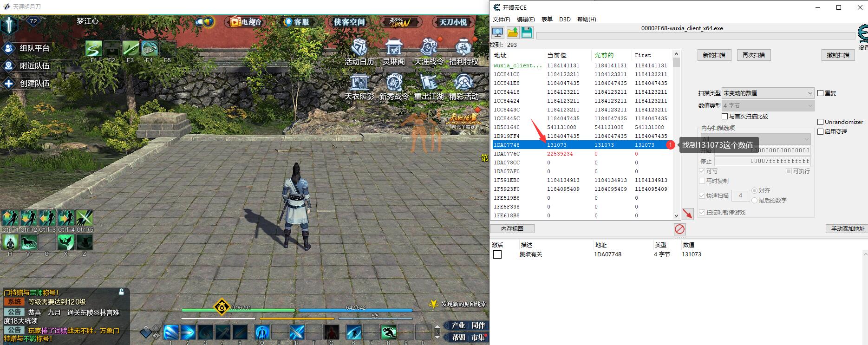Click the 天衣照影 icon in game
Viewport: 868px width, 345px height.
pos(359,87)
